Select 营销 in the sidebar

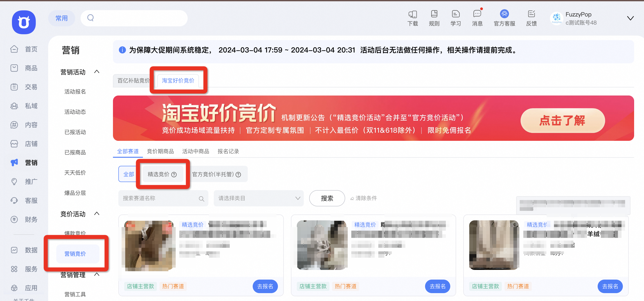pyautogui.click(x=24, y=163)
